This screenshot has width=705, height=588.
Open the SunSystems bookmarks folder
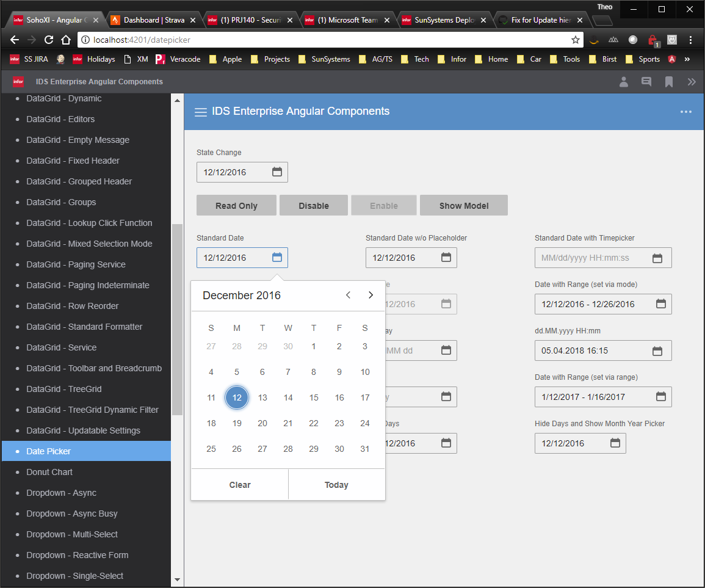click(324, 59)
